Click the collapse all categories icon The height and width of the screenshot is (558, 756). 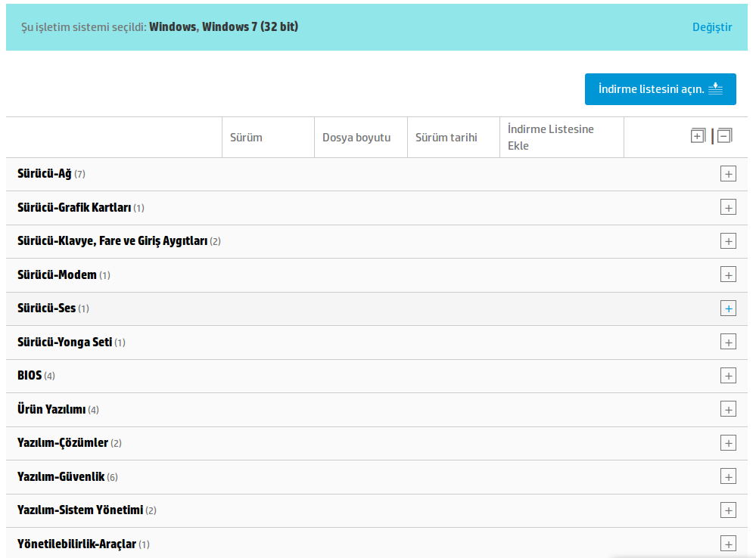[x=725, y=136]
